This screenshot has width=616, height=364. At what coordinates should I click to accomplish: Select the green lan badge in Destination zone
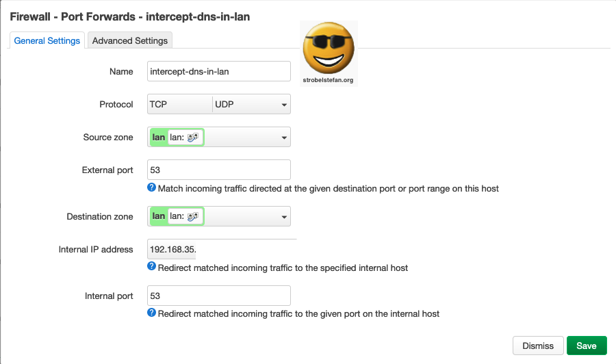159,216
